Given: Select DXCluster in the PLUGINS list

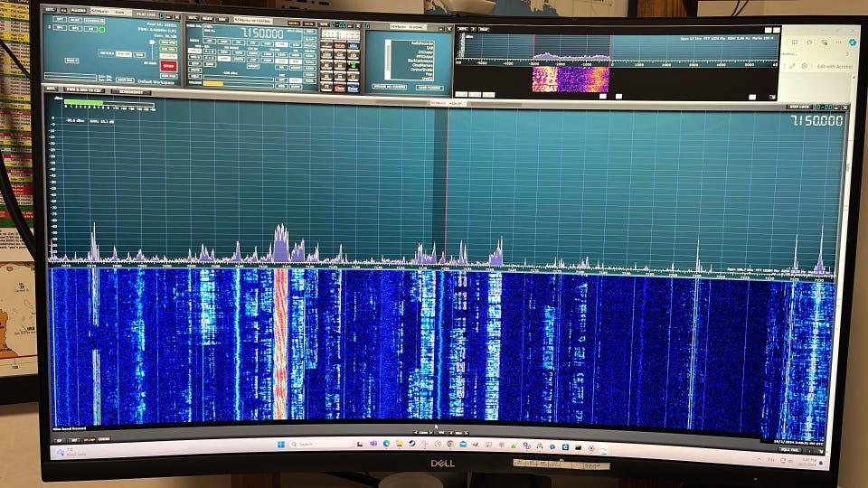Looking at the screenshot, I should (x=426, y=52).
